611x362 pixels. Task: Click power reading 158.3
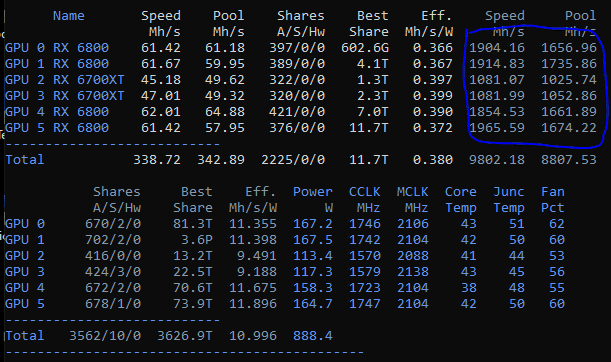(313, 288)
